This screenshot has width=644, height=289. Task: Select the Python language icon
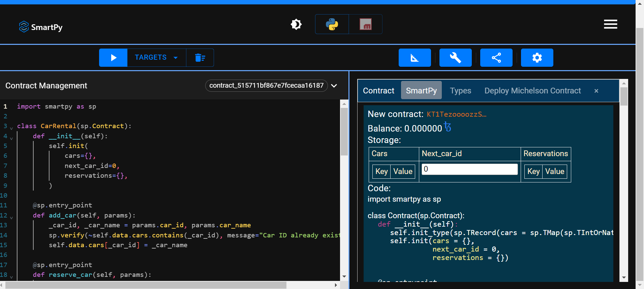tap(332, 24)
